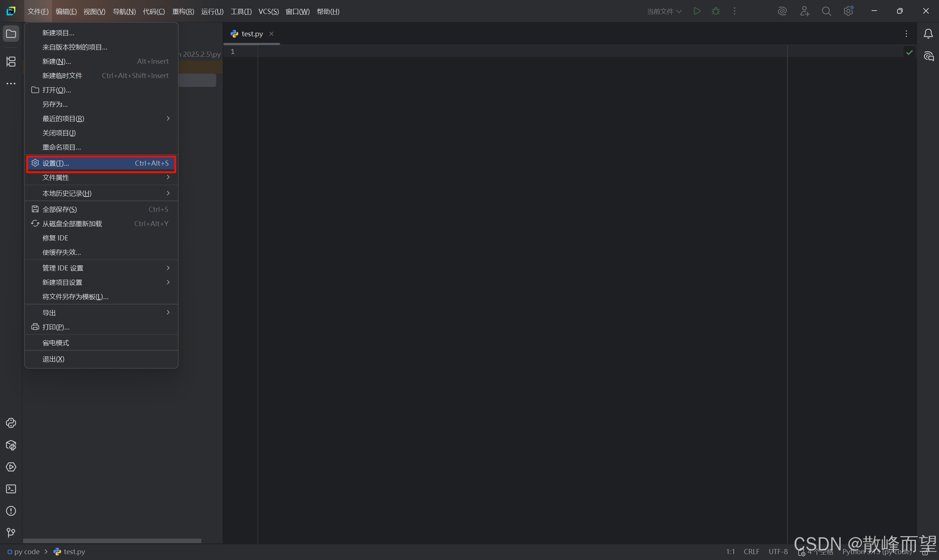Open the Python Console tool window icon
The width and height of the screenshot is (939, 560).
(x=11, y=423)
